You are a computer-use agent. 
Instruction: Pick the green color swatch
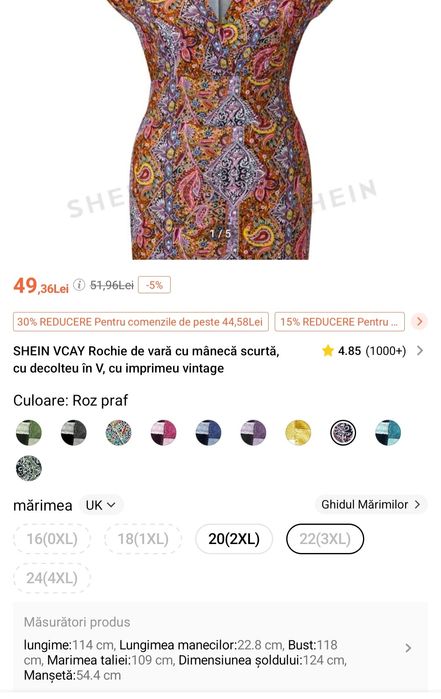pyautogui.click(x=29, y=432)
